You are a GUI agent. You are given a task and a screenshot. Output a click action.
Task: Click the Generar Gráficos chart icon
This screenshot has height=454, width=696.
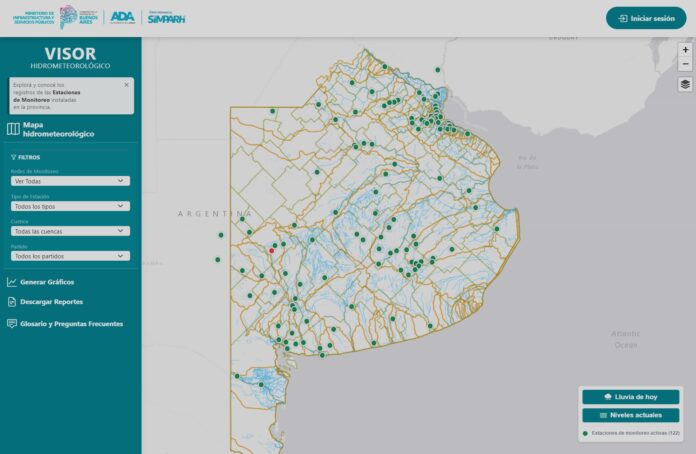(12, 282)
